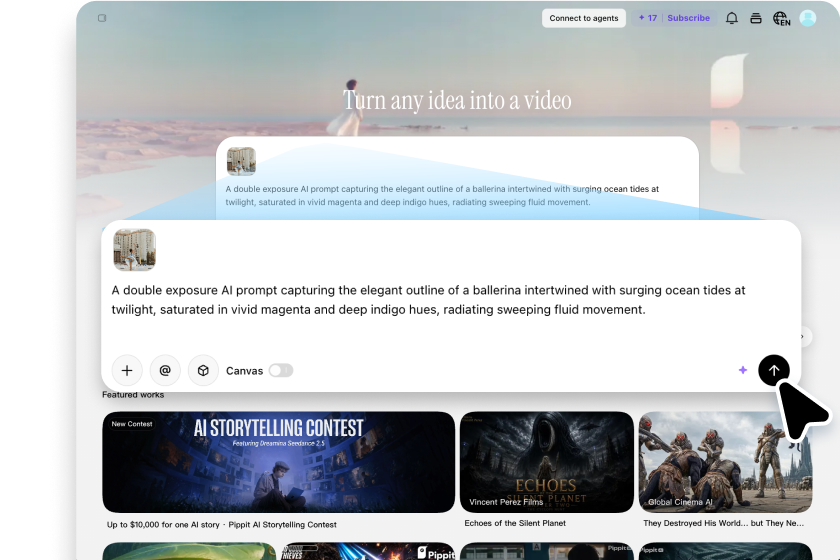Open the user profile avatar

[807, 18]
